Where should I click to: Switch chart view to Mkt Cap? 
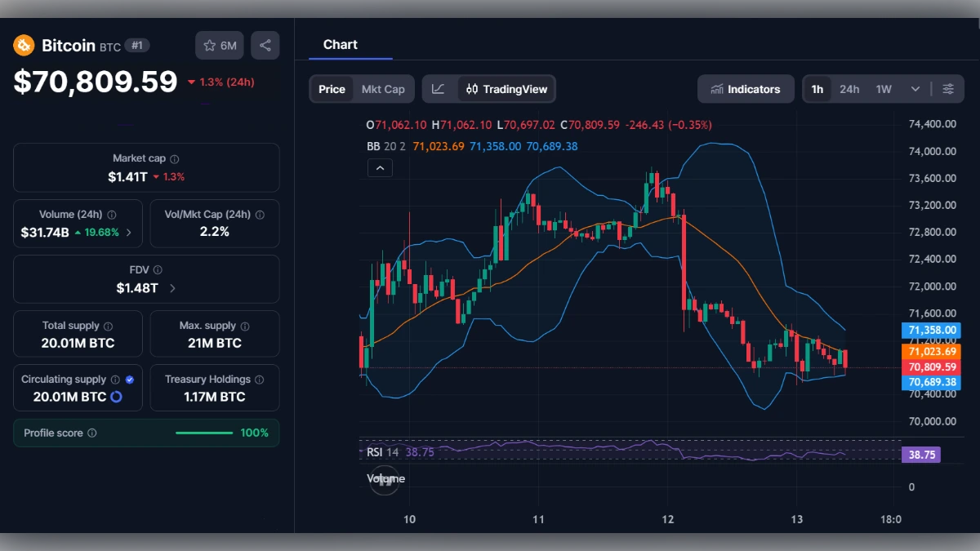click(x=384, y=89)
